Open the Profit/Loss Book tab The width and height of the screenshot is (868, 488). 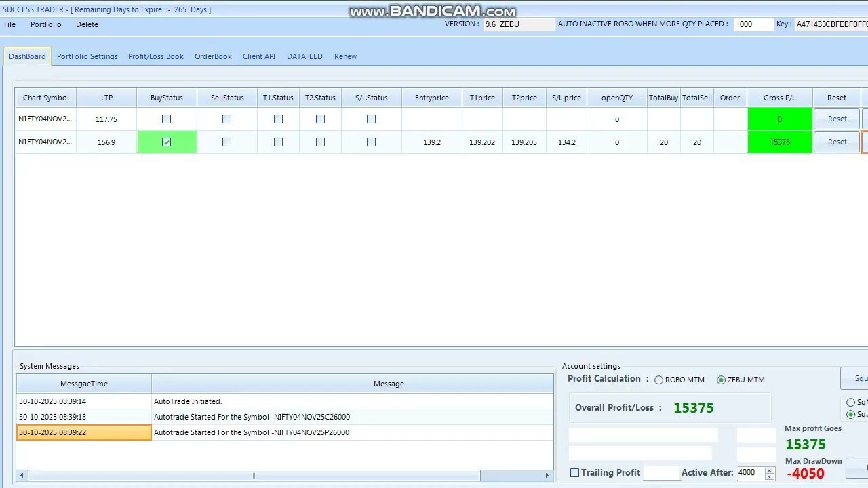coord(155,56)
